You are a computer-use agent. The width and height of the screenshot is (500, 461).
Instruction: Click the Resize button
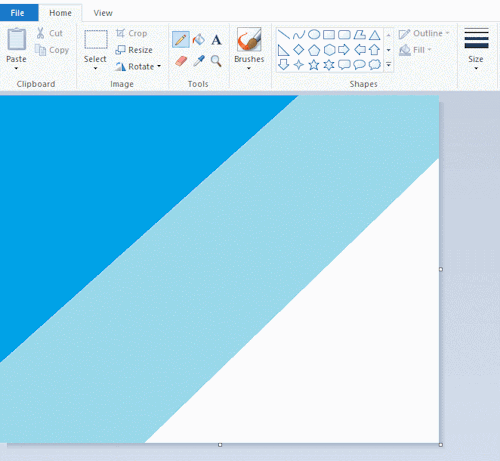[134, 50]
